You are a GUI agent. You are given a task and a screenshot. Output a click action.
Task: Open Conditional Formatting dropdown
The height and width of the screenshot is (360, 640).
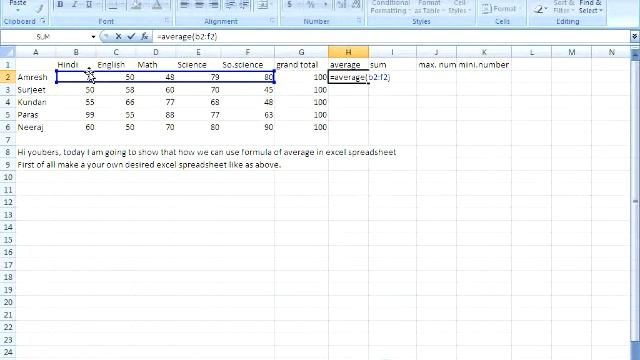tap(390, 7)
